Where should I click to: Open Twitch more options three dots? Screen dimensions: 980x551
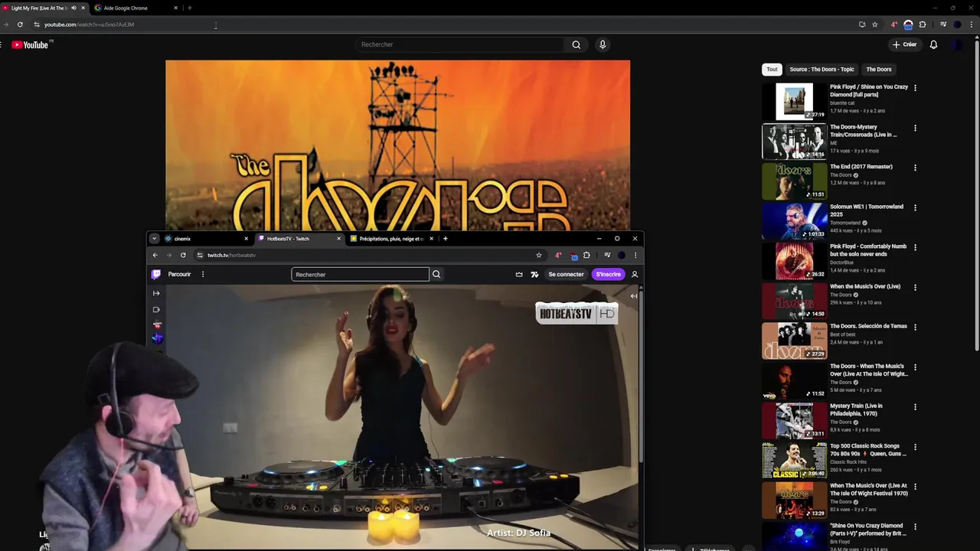tap(203, 275)
